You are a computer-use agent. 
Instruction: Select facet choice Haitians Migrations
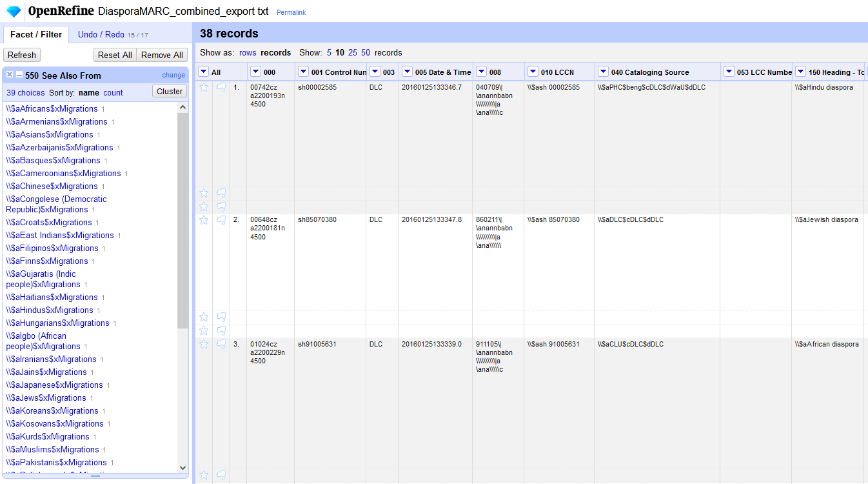52,297
